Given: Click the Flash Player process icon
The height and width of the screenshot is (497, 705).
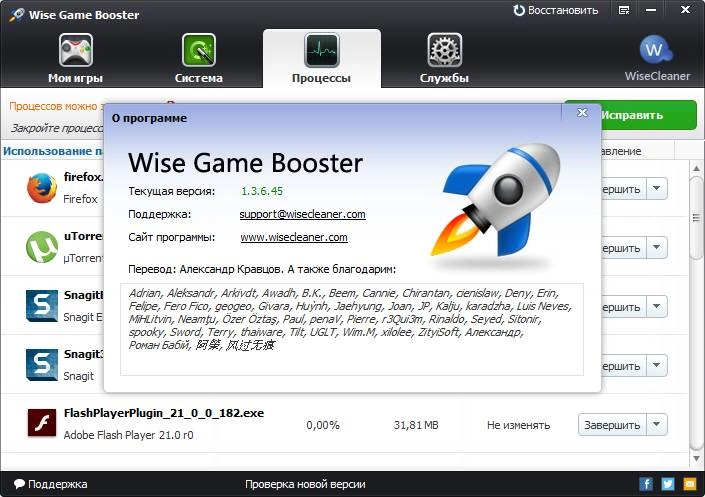Looking at the screenshot, I should [x=42, y=423].
